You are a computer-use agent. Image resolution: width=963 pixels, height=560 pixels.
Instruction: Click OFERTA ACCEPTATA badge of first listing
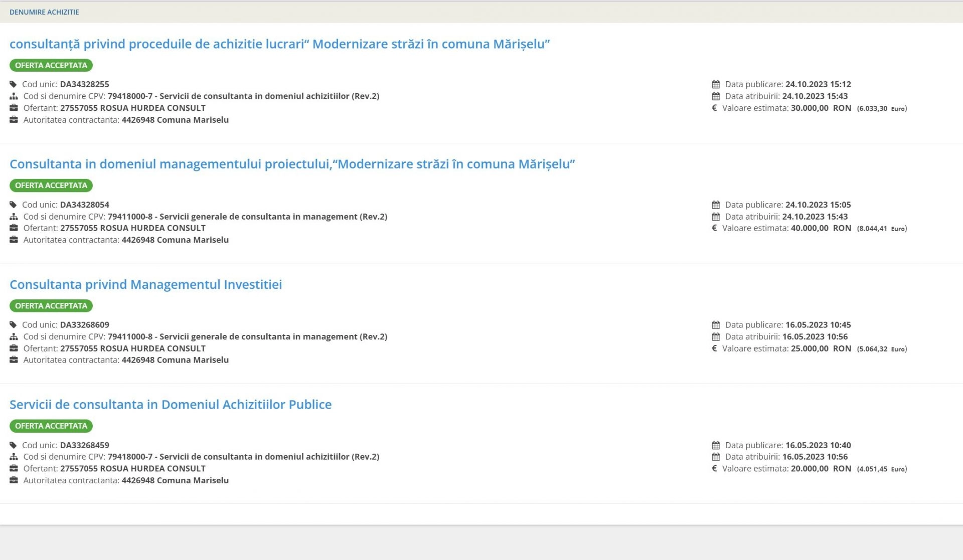(51, 65)
